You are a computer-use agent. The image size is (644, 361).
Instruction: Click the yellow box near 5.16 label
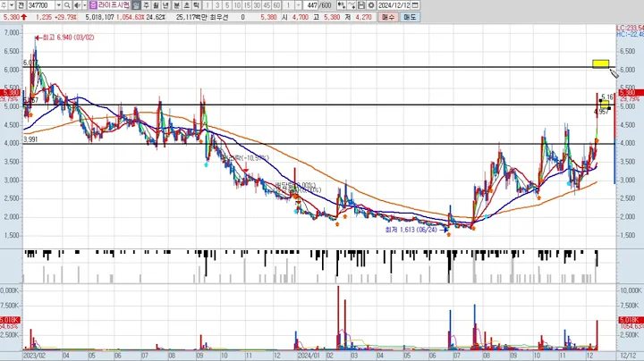coord(605,105)
